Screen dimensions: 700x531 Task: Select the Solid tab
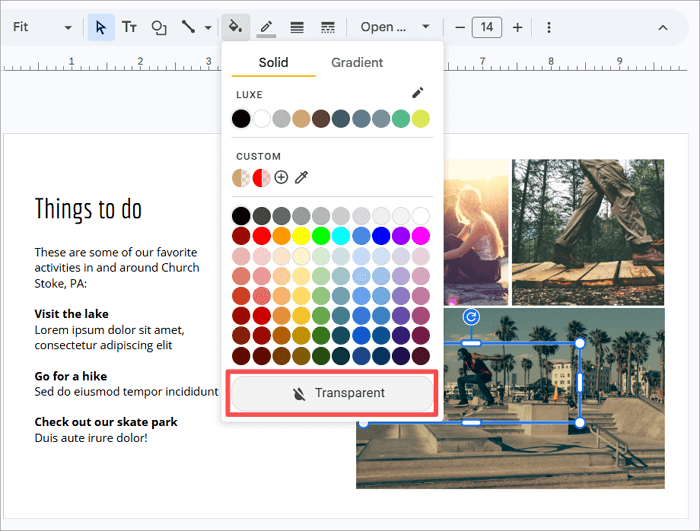click(273, 62)
